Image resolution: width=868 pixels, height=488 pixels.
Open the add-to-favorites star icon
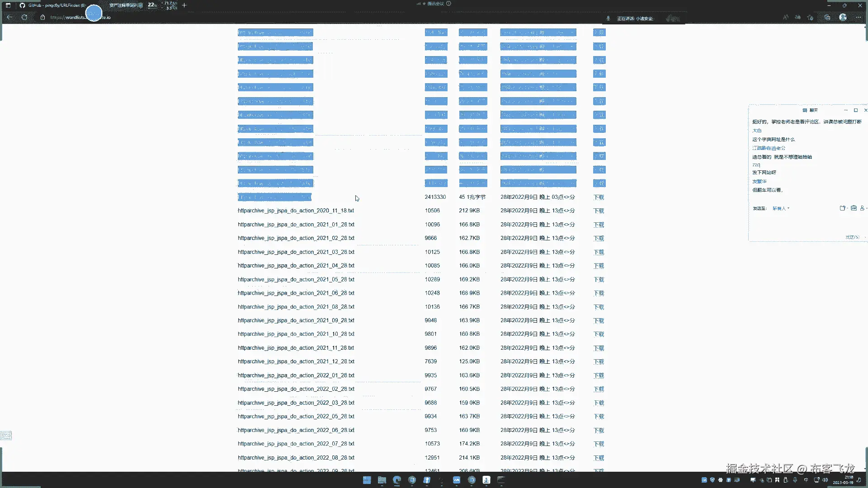[810, 17]
